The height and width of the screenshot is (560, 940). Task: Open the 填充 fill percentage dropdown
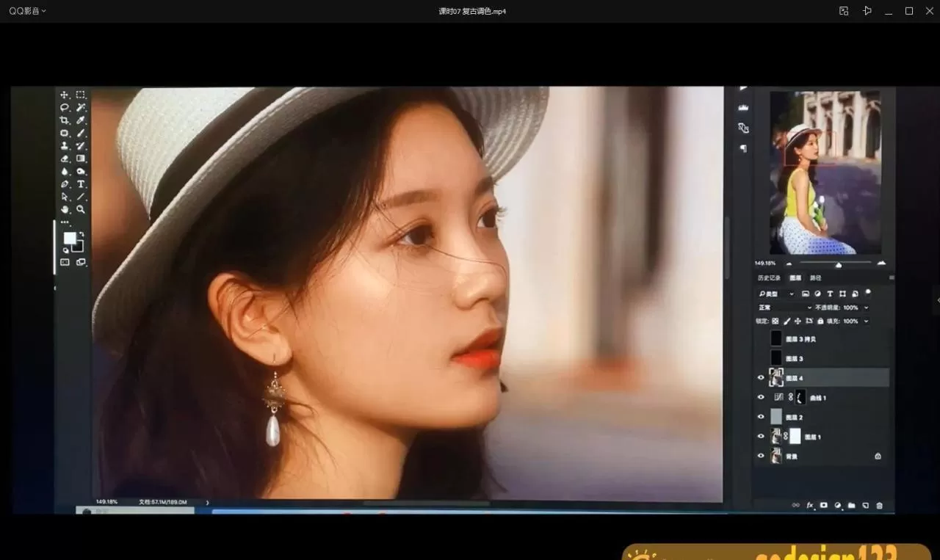click(867, 321)
